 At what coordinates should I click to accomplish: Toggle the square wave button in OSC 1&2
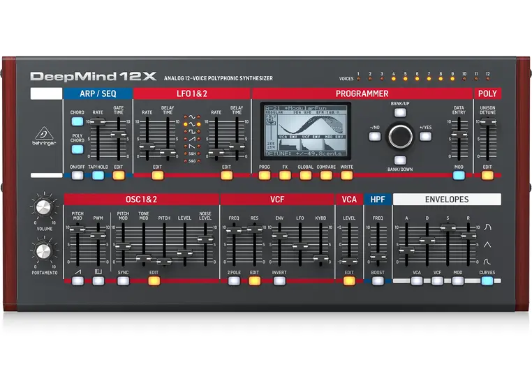click(x=98, y=281)
